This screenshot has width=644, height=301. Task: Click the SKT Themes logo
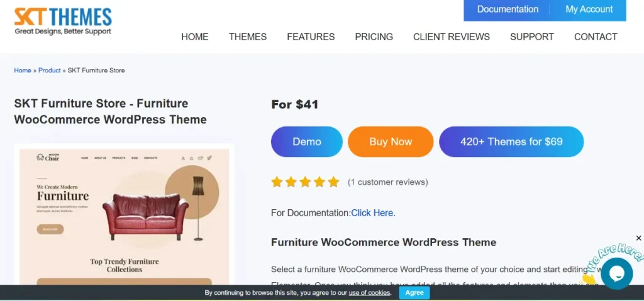[x=63, y=21]
